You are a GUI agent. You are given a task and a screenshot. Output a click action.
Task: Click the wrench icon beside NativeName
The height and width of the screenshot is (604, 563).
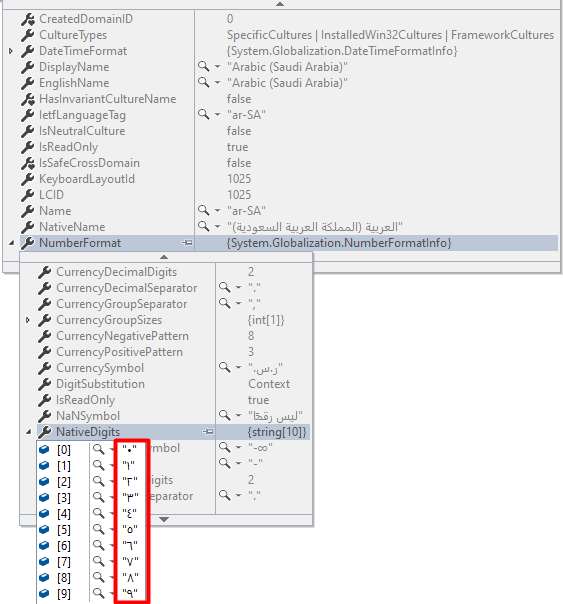28,227
